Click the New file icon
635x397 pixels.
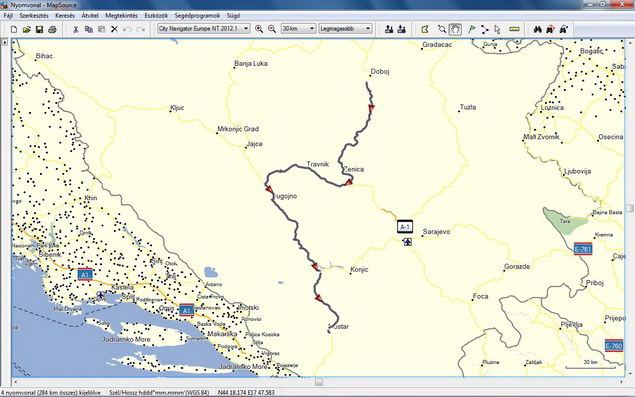[x=14, y=29]
